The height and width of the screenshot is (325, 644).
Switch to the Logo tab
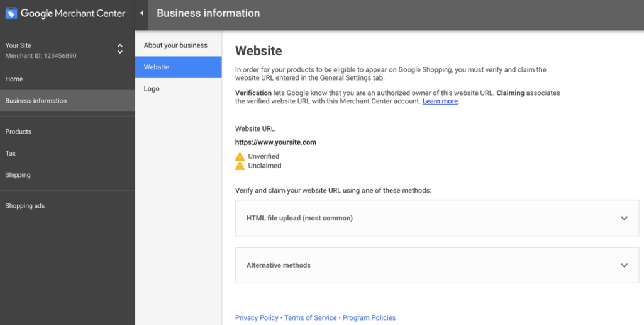click(152, 89)
